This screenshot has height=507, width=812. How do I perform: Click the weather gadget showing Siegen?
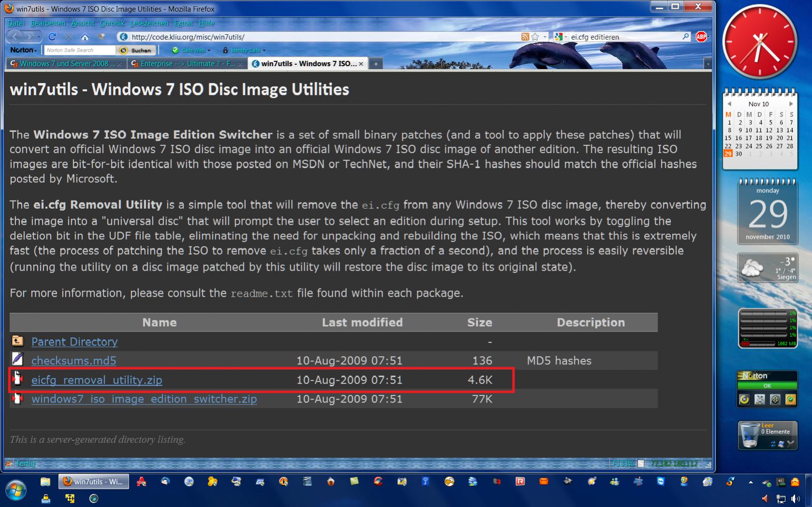point(767,267)
